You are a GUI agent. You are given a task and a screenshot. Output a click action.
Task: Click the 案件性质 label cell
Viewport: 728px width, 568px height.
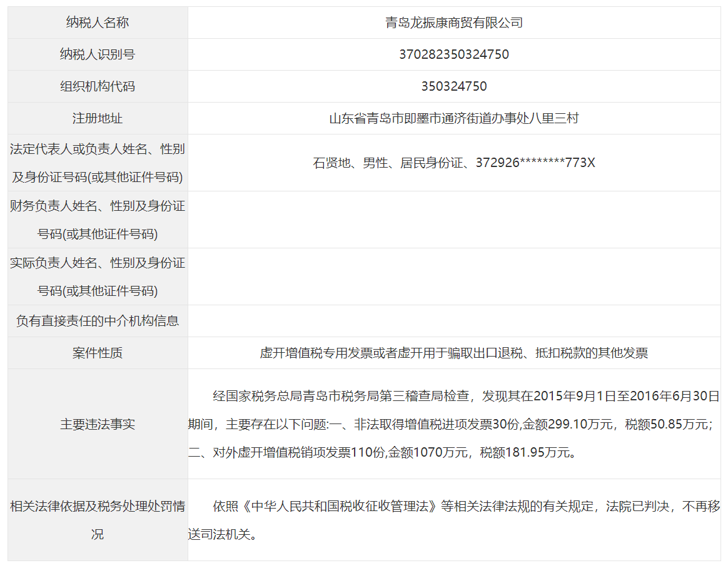pos(98,353)
